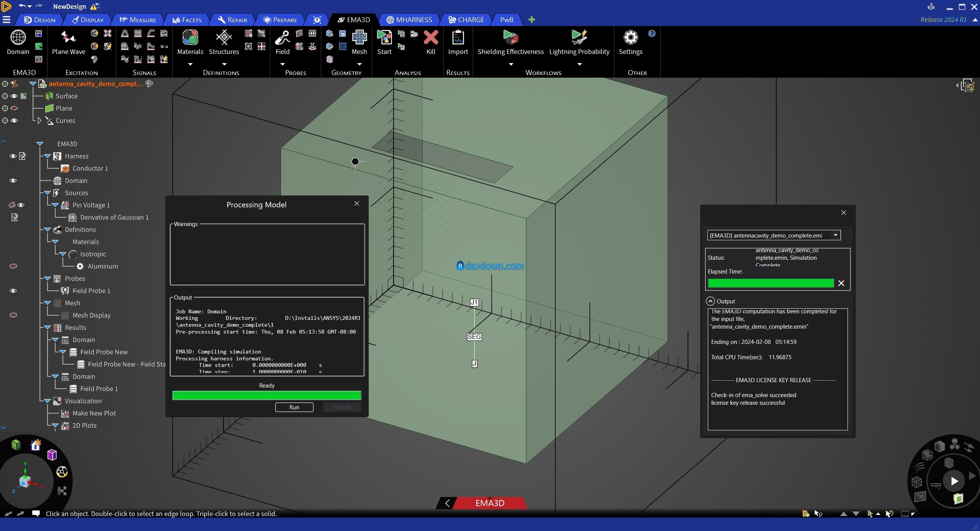Click the play button in radial control
The width and height of the screenshot is (980, 531).
click(954, 481)
